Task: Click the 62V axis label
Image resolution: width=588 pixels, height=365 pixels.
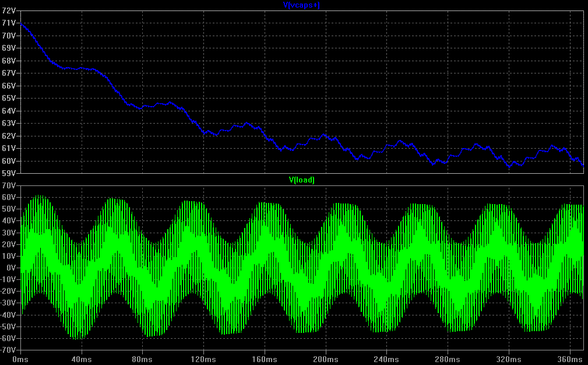Action: (x=9, y=136)
